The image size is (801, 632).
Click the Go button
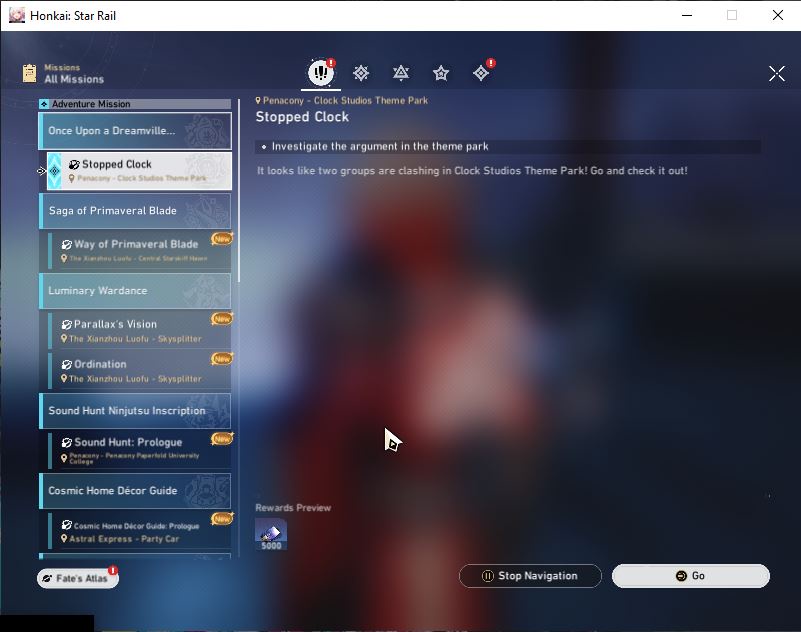pyautogui.click(x=691, y=576)
